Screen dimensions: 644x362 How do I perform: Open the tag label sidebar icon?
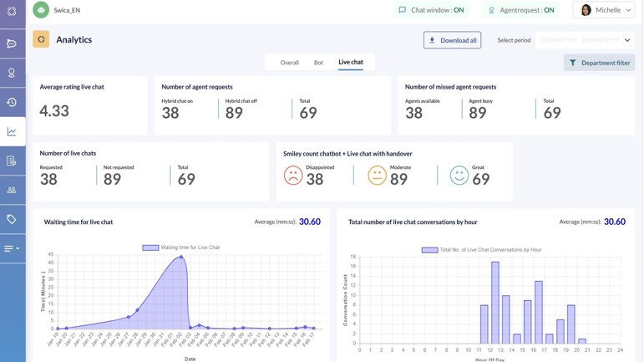12,219
